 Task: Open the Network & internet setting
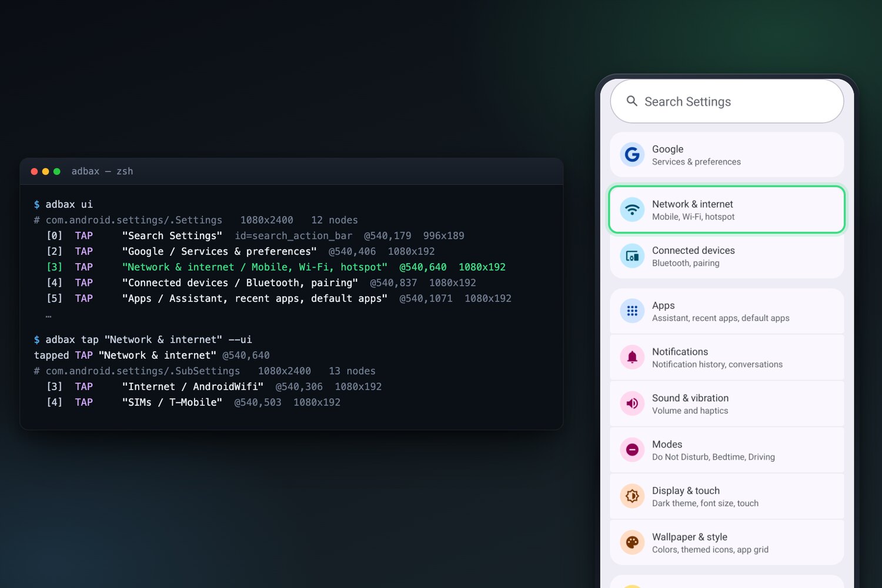point(727,209)
